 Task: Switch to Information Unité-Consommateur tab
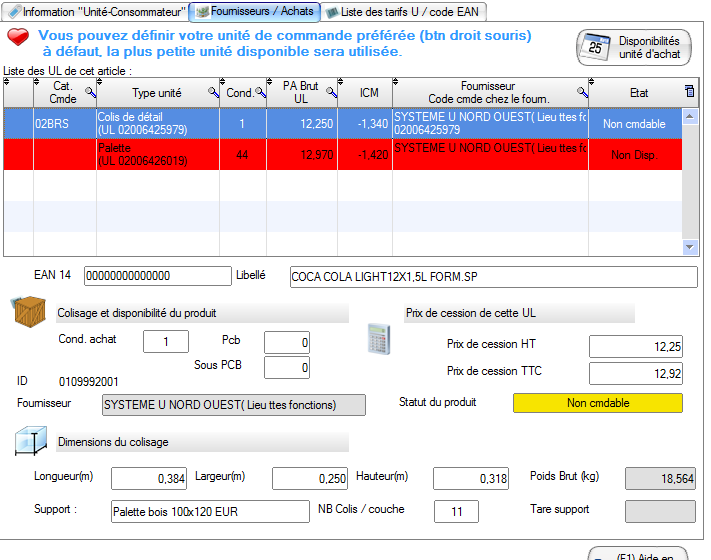(96, 12)
